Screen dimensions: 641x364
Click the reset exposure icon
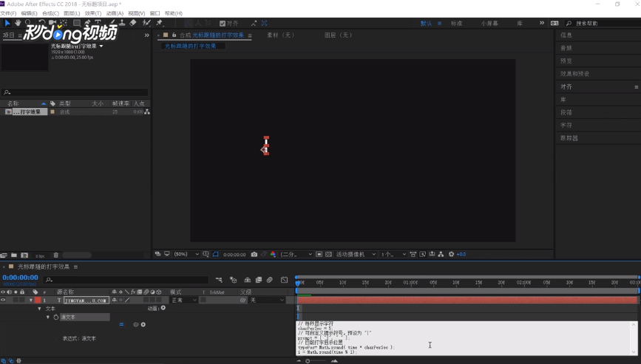pyautogui.click(x=451, y=254)
